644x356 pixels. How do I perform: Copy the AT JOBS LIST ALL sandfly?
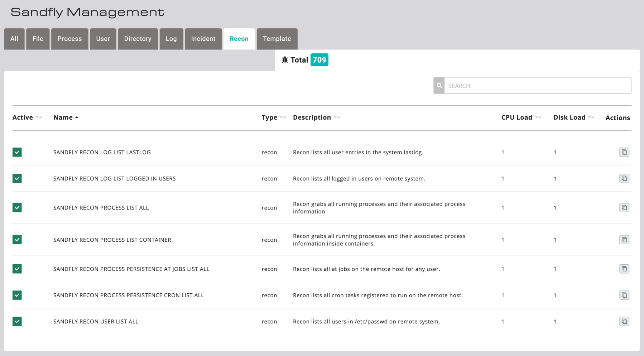(x=624, y=269)
